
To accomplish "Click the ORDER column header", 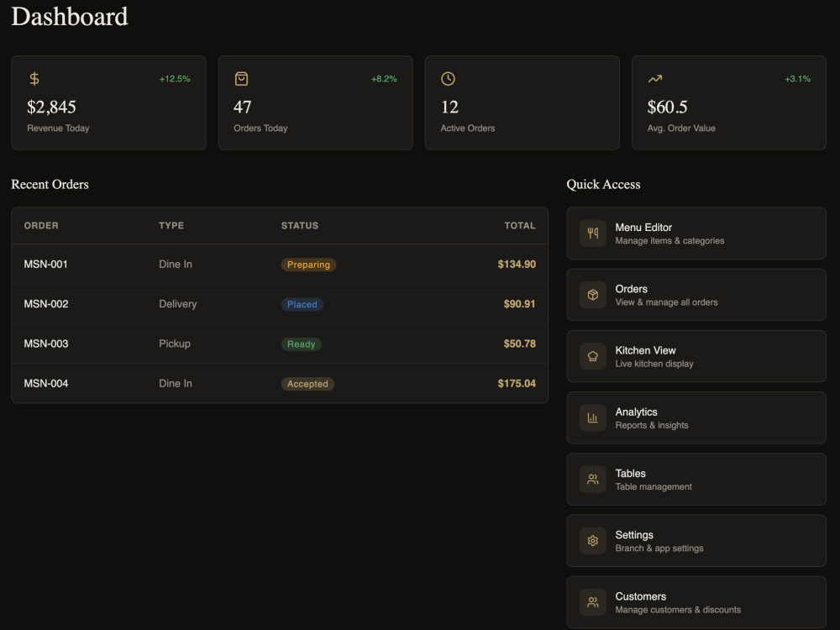I will pos(41,225).
